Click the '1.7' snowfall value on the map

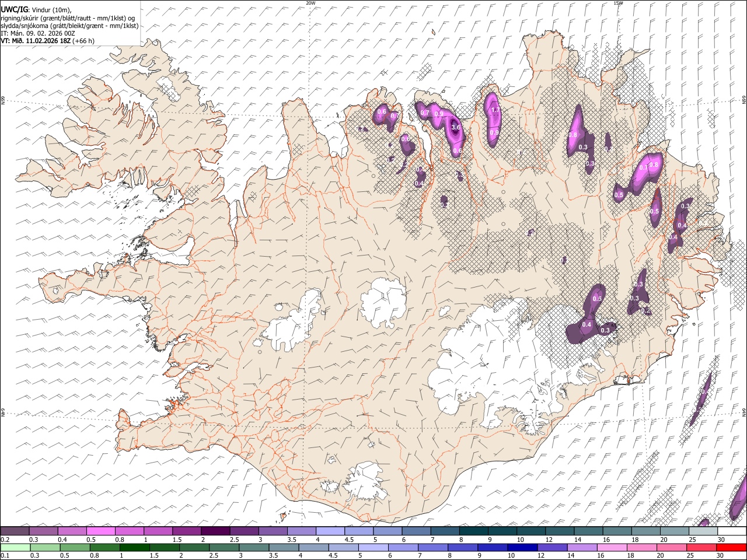pos(495,110)
